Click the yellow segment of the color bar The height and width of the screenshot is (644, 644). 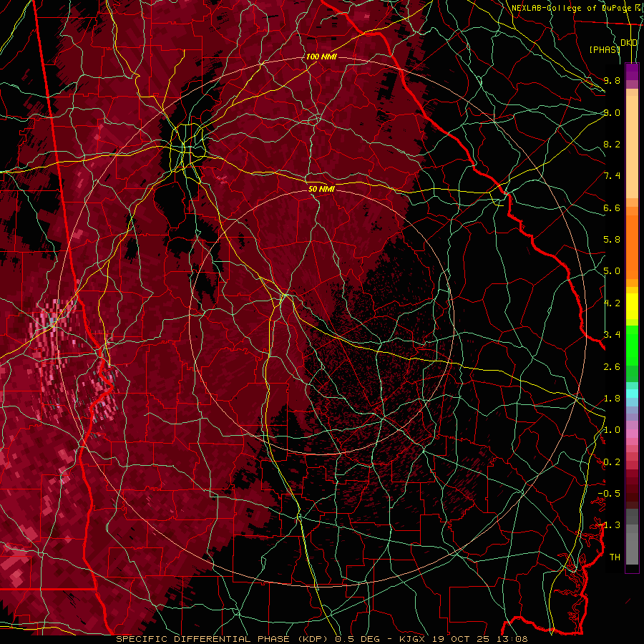click(x=632, y=306)
